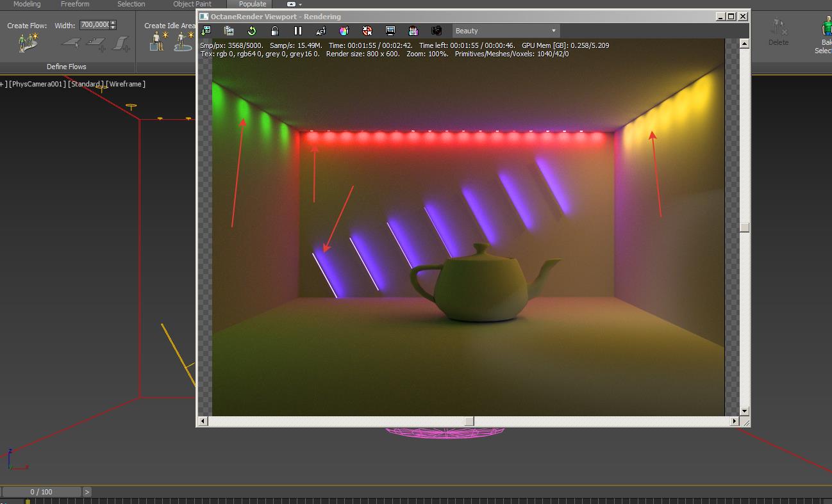Click the timeline next frame arrow button
This screenshot has height=504, width=832.
coord(87,492)
